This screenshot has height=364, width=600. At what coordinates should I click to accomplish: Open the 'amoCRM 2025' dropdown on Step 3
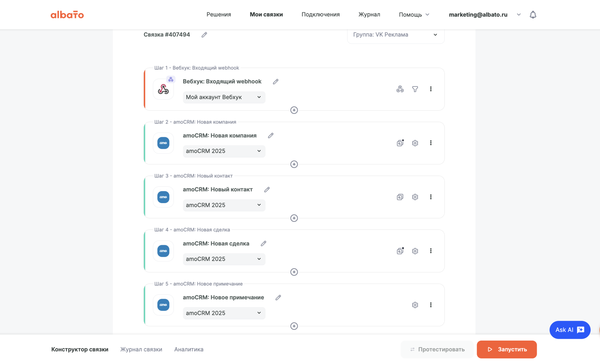click(x=224, y=205)
